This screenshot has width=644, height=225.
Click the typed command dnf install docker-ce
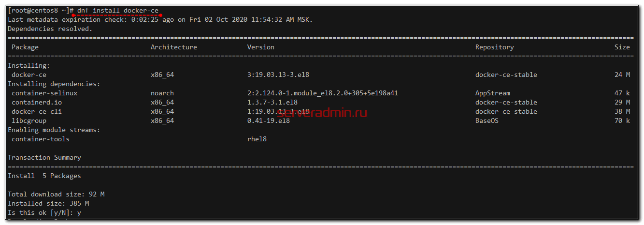pyautogui.click(x=117, y=11)
